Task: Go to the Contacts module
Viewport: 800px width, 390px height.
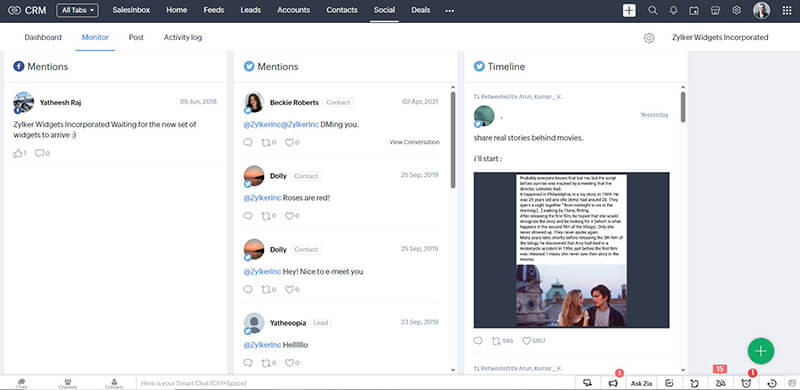Action: [x=342, y=10]
